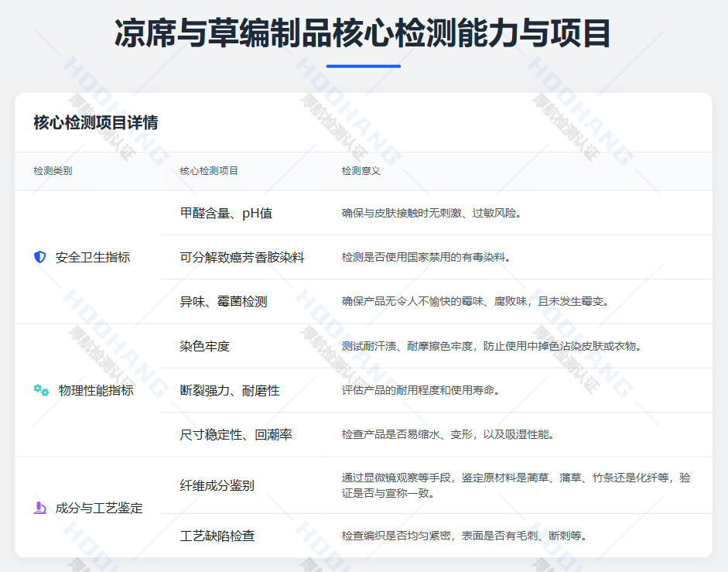Click the 物理性能指标 category label
The width and height of the screenshot is (728, 572).
point(96,390)
